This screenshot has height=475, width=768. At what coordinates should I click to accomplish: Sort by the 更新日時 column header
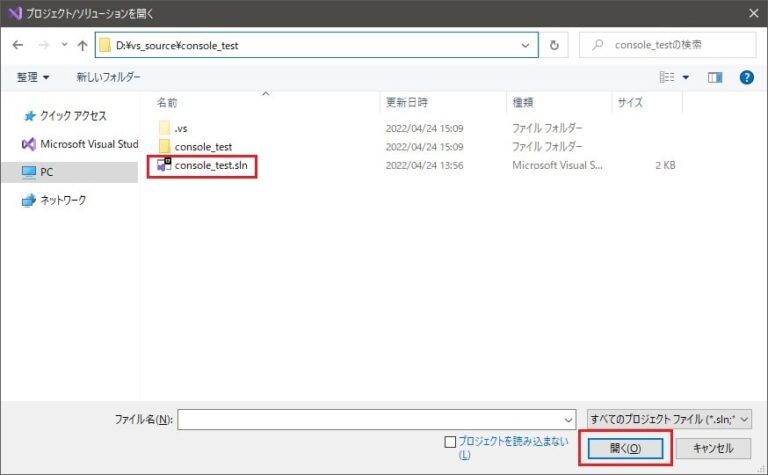(x=406, y=102)
